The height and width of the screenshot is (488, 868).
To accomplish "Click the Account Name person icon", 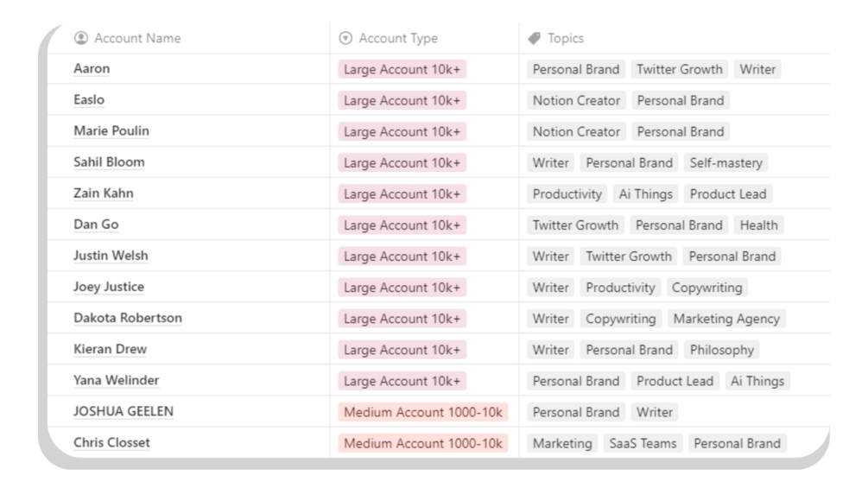I will pos(81,38).
